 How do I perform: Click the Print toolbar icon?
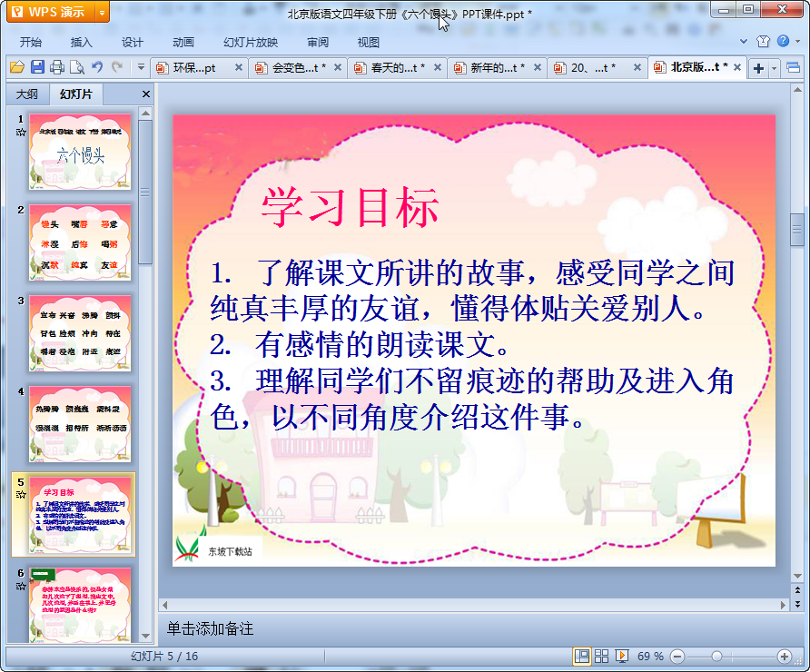click(x=57, y=67)
